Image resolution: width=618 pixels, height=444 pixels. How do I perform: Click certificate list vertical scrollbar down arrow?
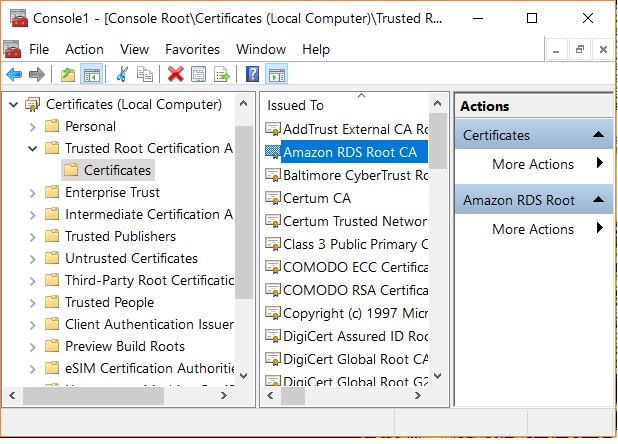[x=437, y=375]
